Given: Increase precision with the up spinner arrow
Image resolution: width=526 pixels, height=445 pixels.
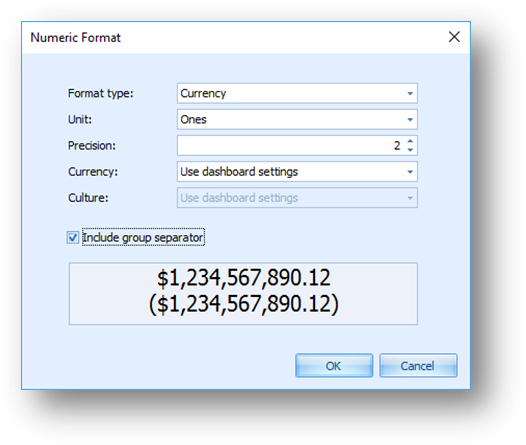Looking at the screenshot, I should pos(410,141).
